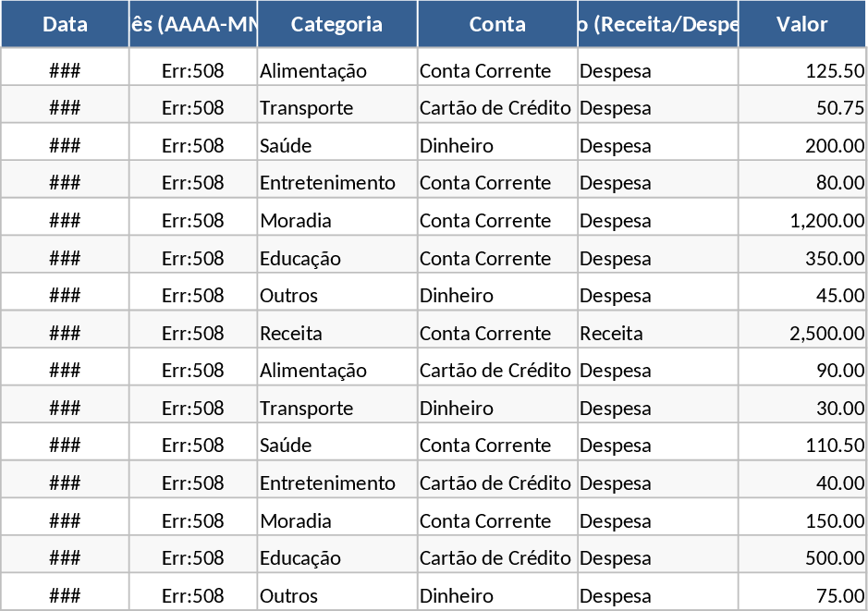Viewport: 868px width, 611px height.
Task: Click the Mês (AAAA-MM) column header
Action: [x=193, y=24]
